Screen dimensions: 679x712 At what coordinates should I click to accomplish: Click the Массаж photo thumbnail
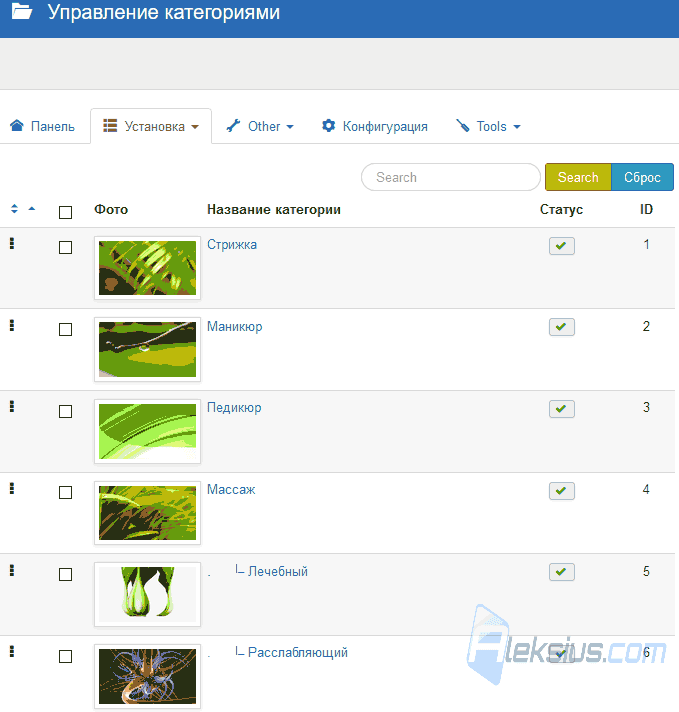pyautogui.click(x=147, y=513)
